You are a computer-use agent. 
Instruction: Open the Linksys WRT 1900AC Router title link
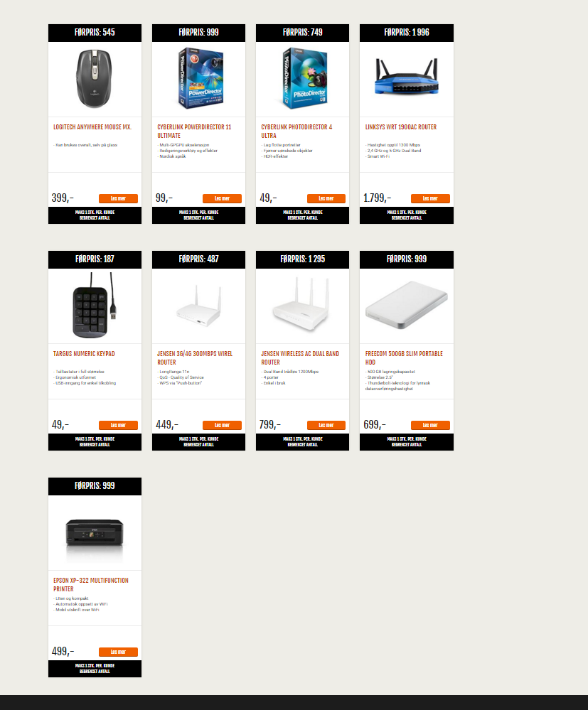[x=401, y=127]
